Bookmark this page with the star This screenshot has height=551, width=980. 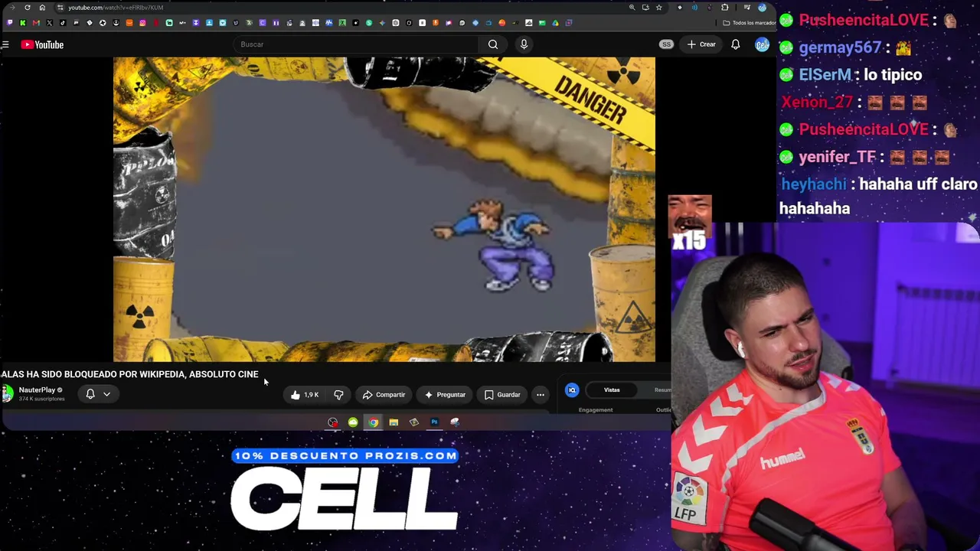(658, 8)
